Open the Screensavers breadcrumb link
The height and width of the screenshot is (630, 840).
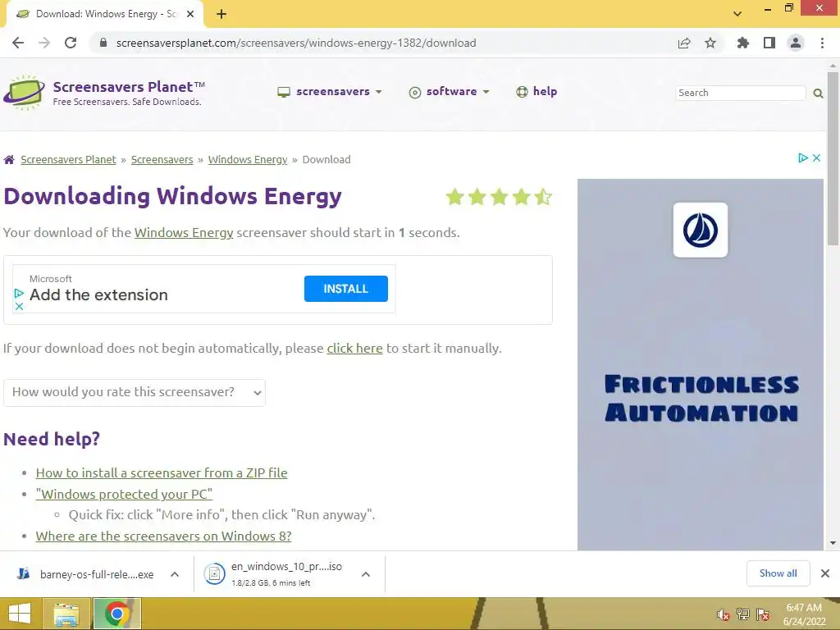point(162,160)
